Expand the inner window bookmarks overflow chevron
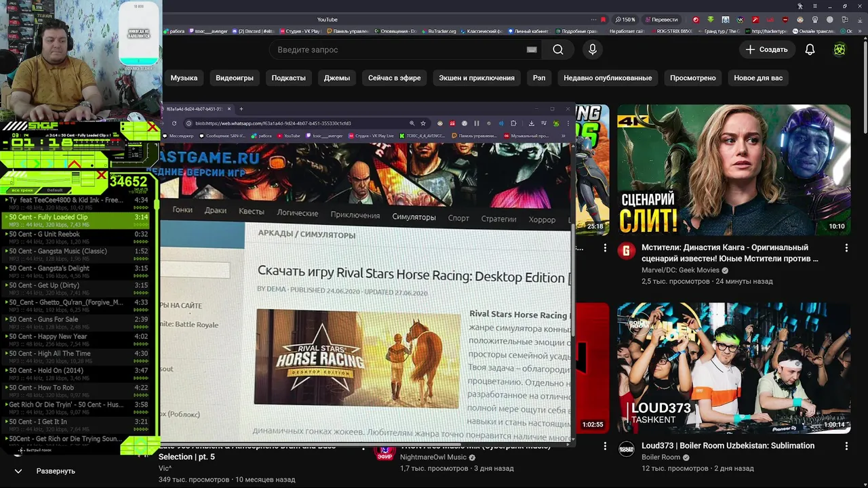 564,136
